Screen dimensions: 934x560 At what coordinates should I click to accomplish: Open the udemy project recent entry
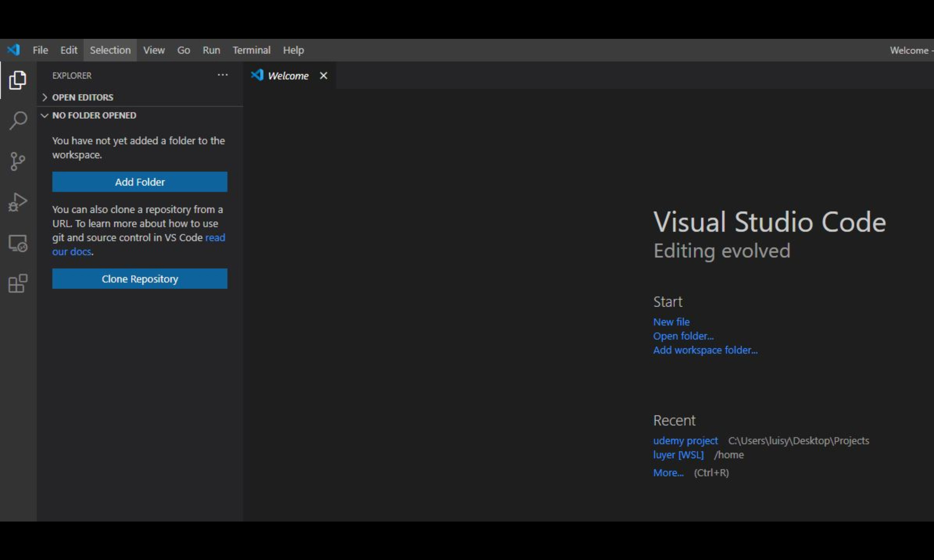pos(685,441)
